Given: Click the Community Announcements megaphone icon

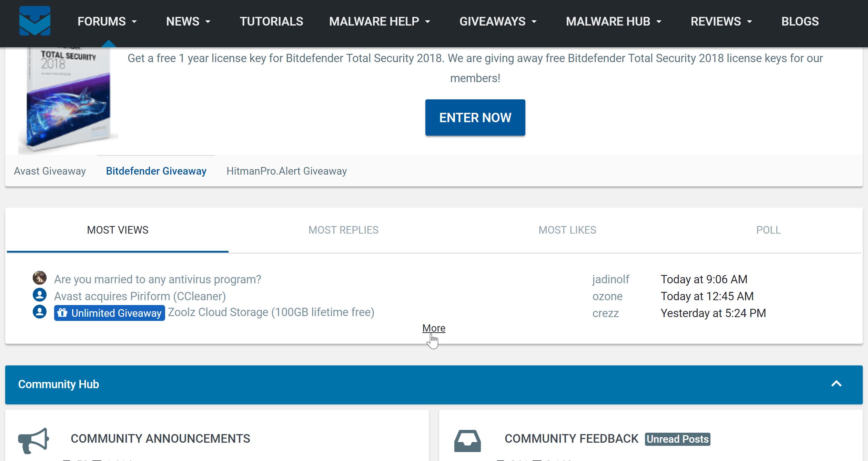Looking at the screenshot, I should [x=33, y=440].
